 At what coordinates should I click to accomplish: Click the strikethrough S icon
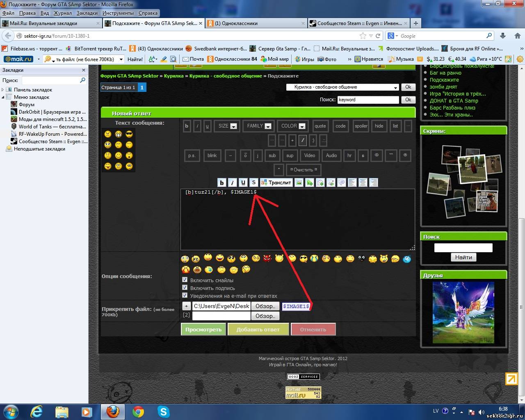point(253,183)
